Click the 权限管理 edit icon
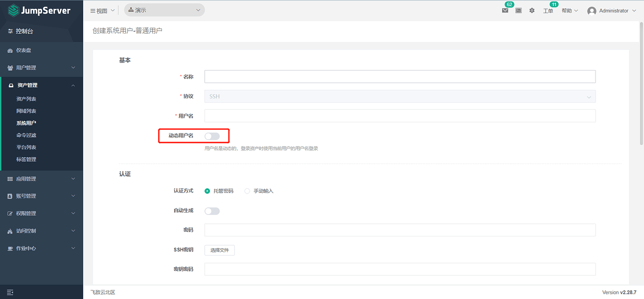Image resolution: width=644 pixels, height=299 pixels. [10, 214]
